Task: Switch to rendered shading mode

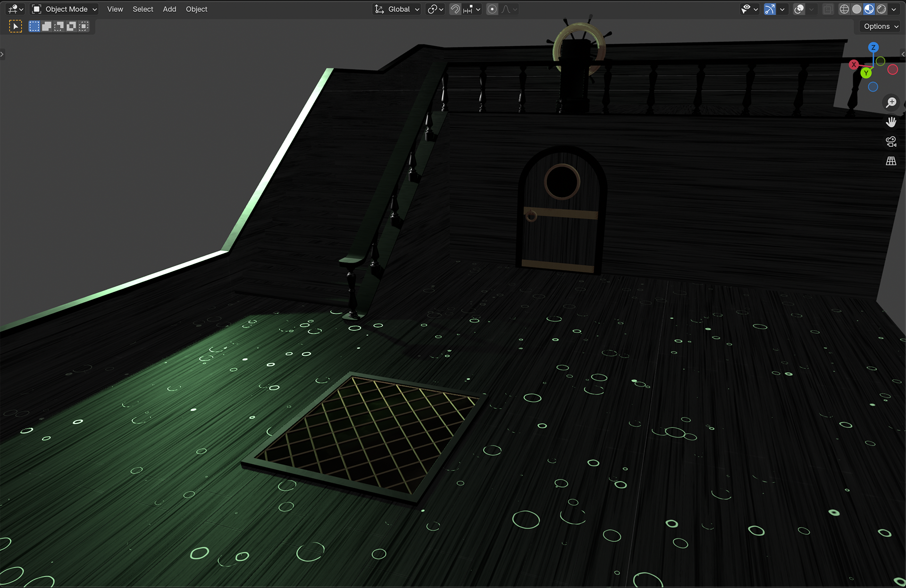Action: [x=881, y=9]
